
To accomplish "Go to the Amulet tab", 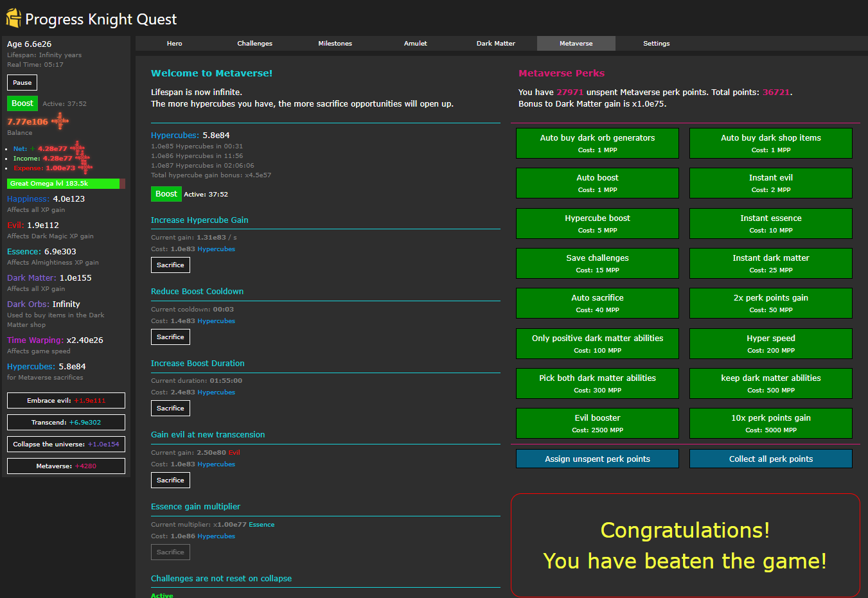I will 415,44.
